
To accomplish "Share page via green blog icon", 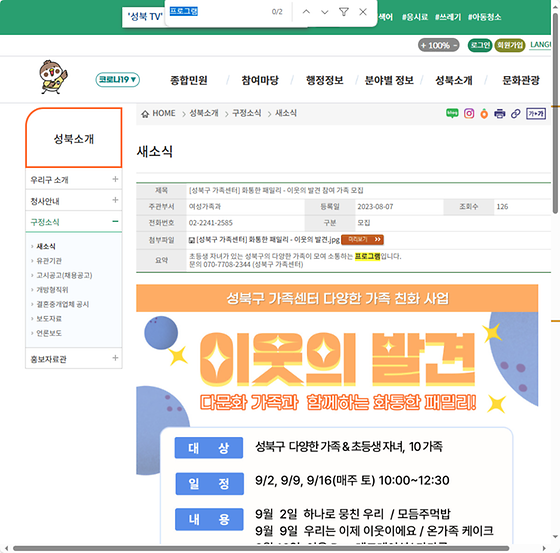I will pyautogui.click(x=452, y=114).
